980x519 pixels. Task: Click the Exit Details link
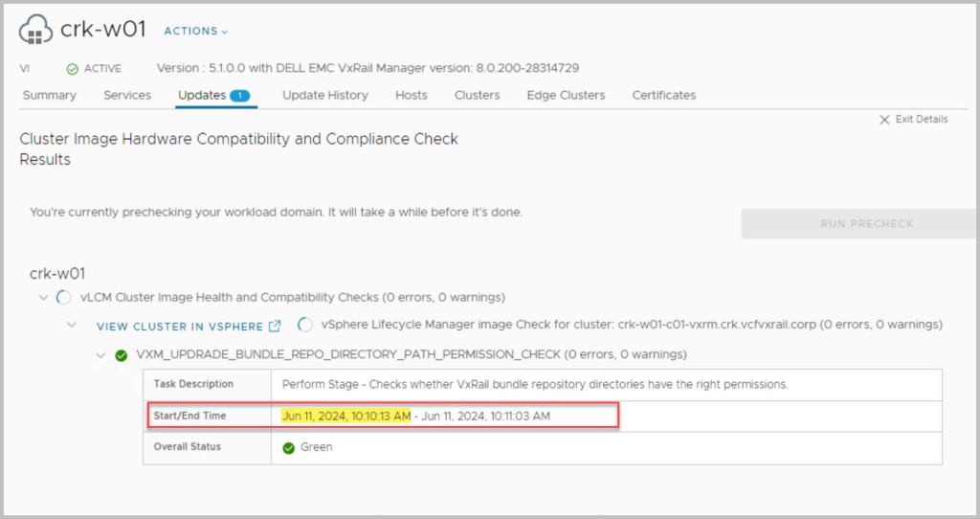tap(922, 119)
